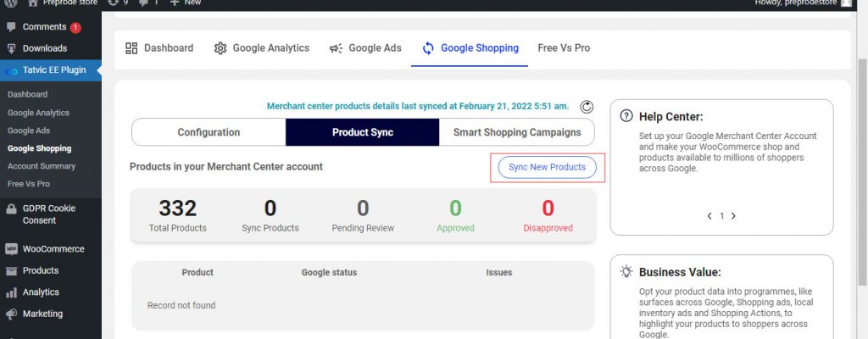Click the Google Analytics gear icon
This screenshot has width=868, height=339.
pyautogui.click(x=220, y=48)
